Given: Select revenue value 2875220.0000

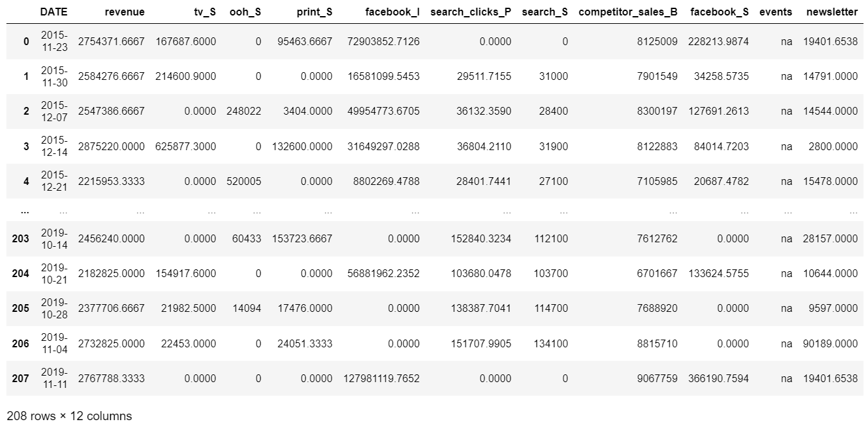Looking at the screenshot, I should tap(111, 146).
